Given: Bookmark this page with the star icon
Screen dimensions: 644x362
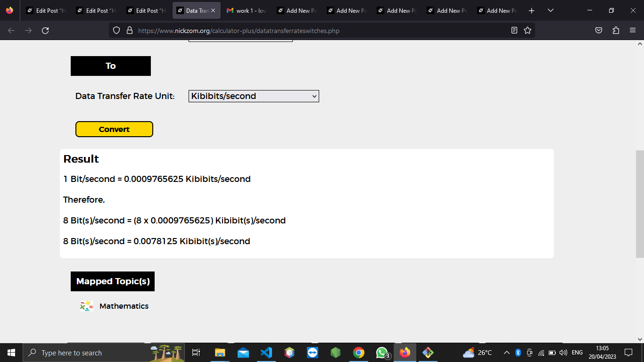Looking at the screenshot, I should 528,31.
